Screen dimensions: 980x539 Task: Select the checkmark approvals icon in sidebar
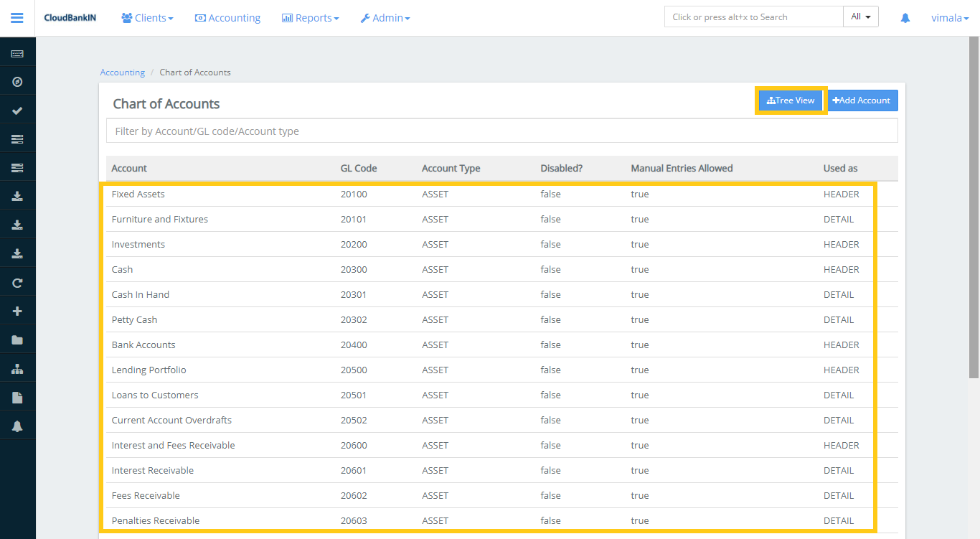tap(17, 110)
